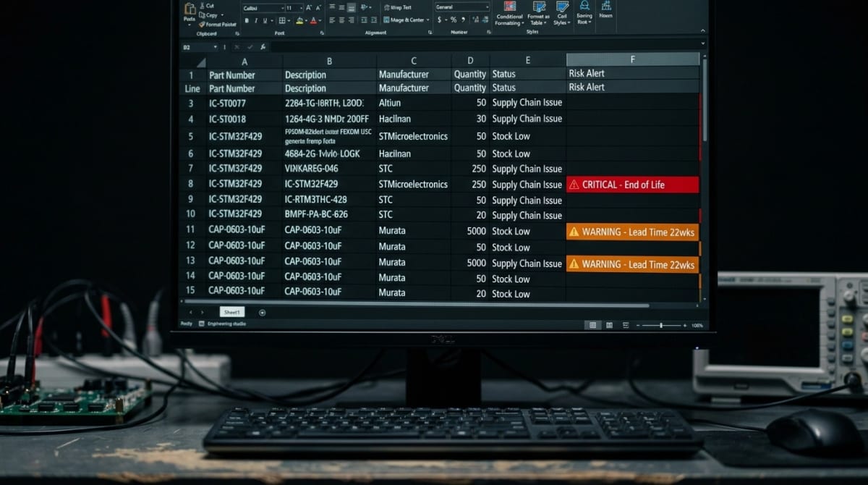Screen dimensions: 868x485
Task: Switch to the Sheet1 tab
Action: 231,311
